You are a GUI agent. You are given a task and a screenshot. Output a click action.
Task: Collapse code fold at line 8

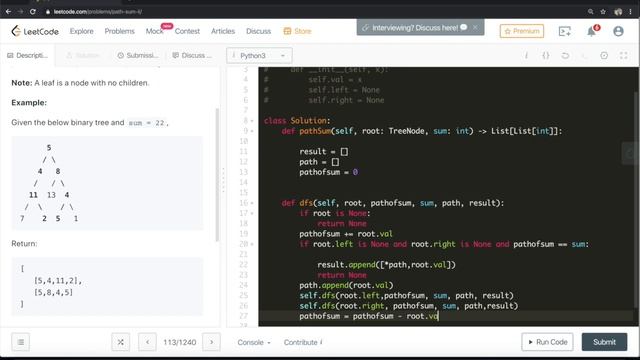pos(252,121)
